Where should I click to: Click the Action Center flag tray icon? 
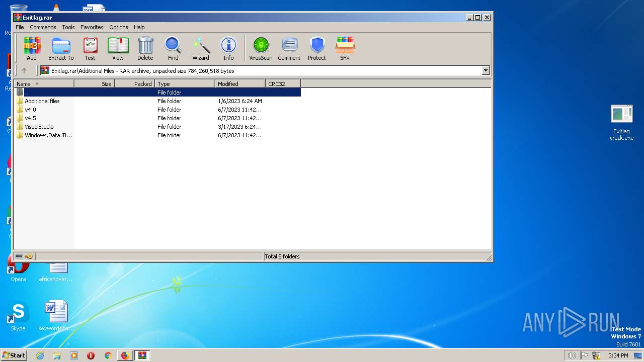pyautogui.click(x=585, y=355)
